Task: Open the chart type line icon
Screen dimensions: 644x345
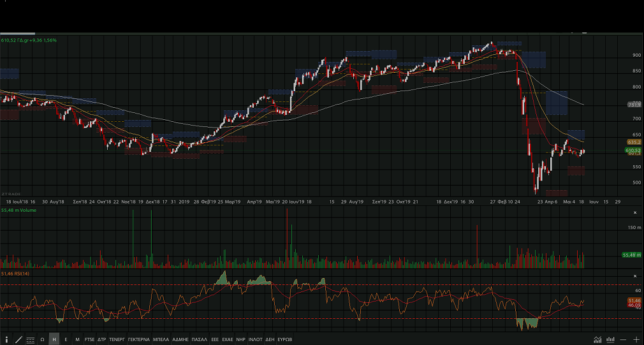Action: (x=597, y=339)
